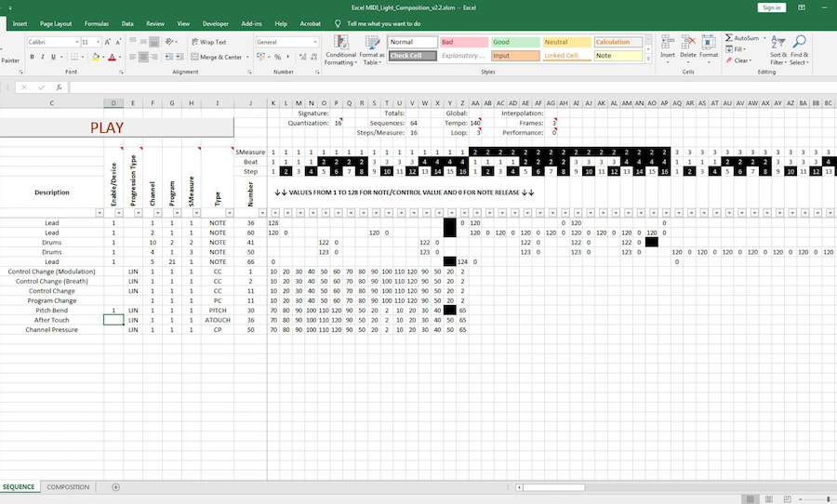Click the Italic formatting icon

click(43, 57)
